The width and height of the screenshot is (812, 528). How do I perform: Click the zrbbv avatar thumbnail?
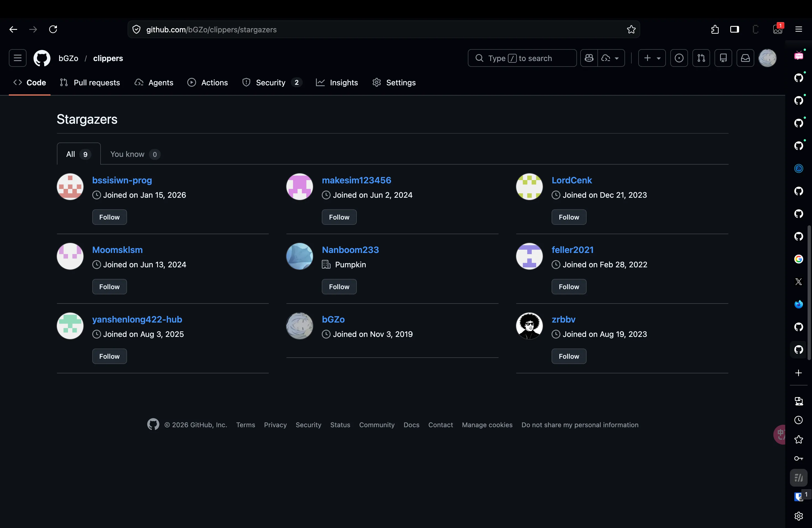(x=529, y=326)
